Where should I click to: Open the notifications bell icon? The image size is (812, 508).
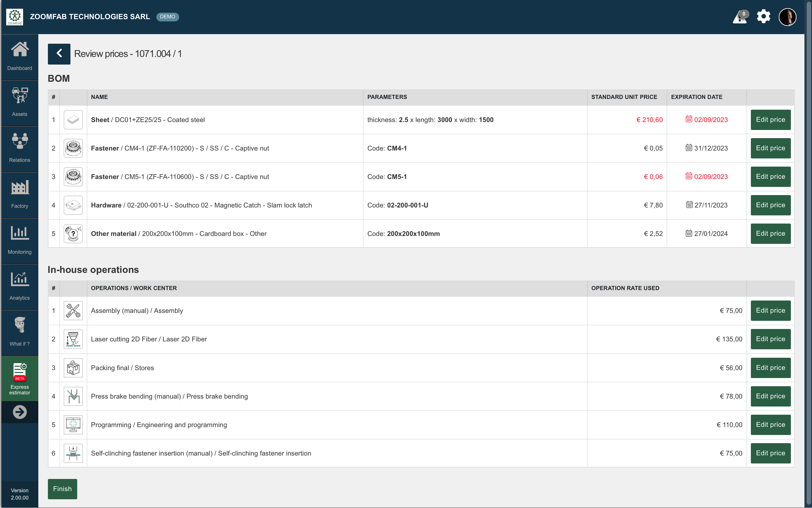tap(740, 17)
